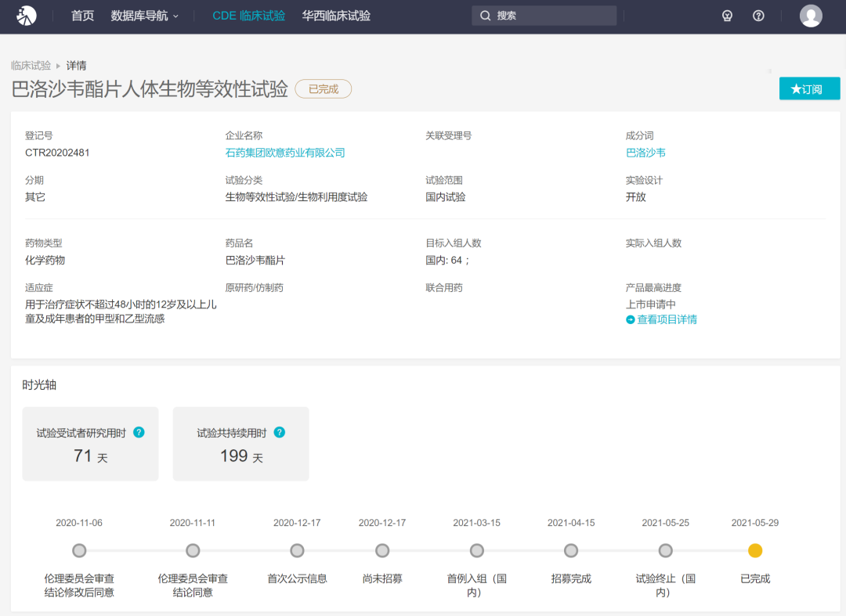
Task: Select the yellow 已完成 timeline marker
Action: (x=755, y=550)
